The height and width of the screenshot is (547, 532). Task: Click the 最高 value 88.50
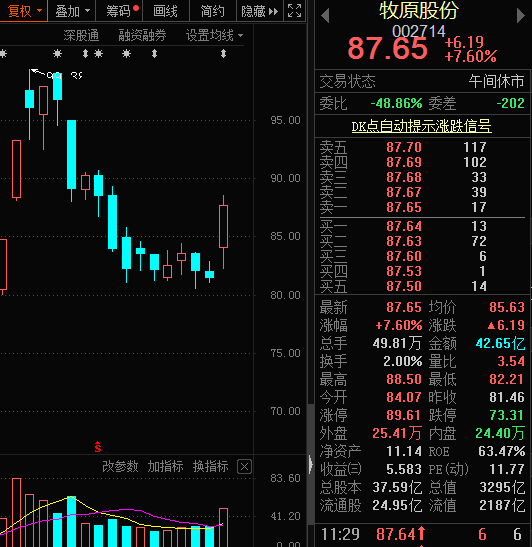coord(404,379)
